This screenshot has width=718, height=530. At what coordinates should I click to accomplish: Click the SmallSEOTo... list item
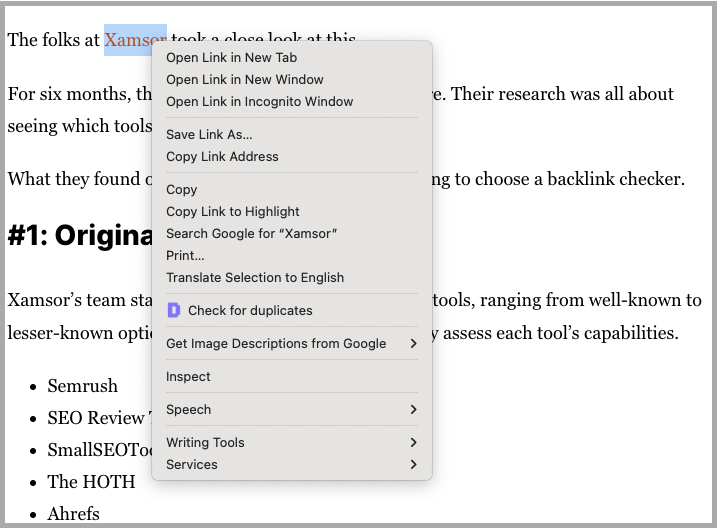pos(100,450)
